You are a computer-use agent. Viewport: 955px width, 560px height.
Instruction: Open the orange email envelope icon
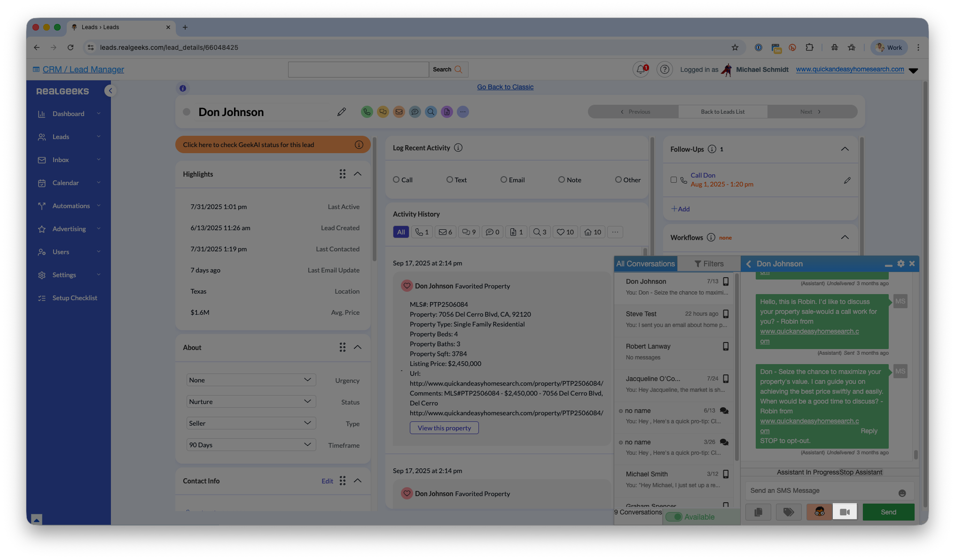point(399,112)
